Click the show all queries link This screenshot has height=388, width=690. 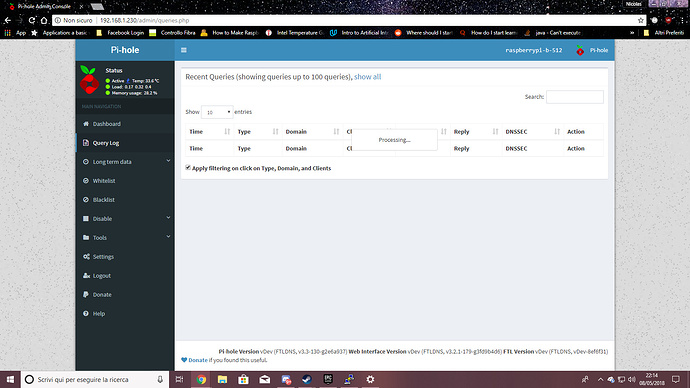pos(367,77)
